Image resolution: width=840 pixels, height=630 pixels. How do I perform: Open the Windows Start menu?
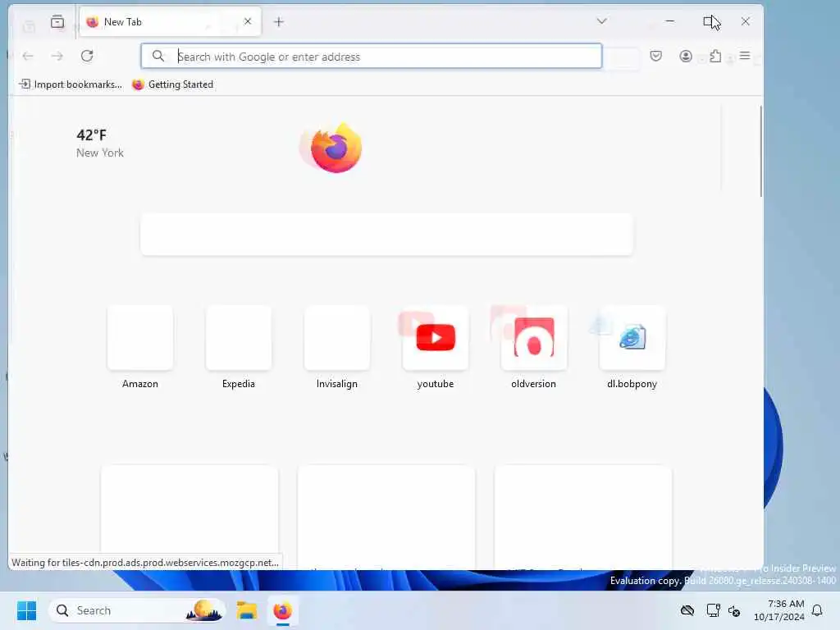[x=27, y=610]
